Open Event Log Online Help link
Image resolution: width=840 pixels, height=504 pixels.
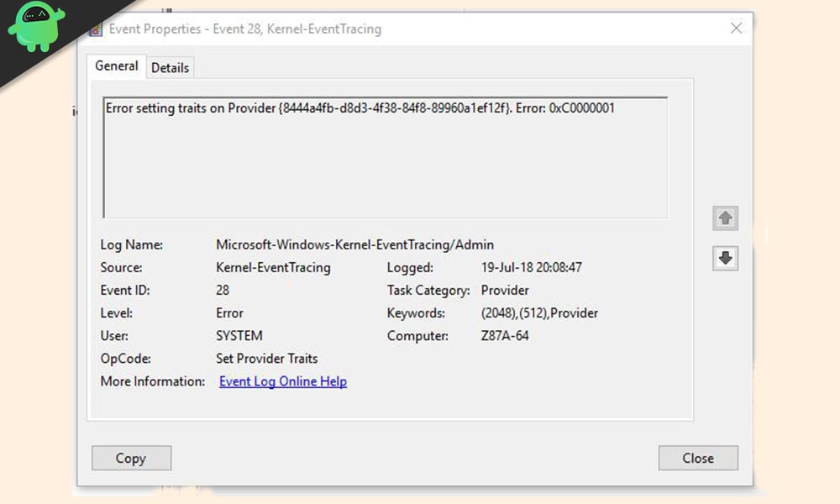pyautogui.click(x=283, y=381)
